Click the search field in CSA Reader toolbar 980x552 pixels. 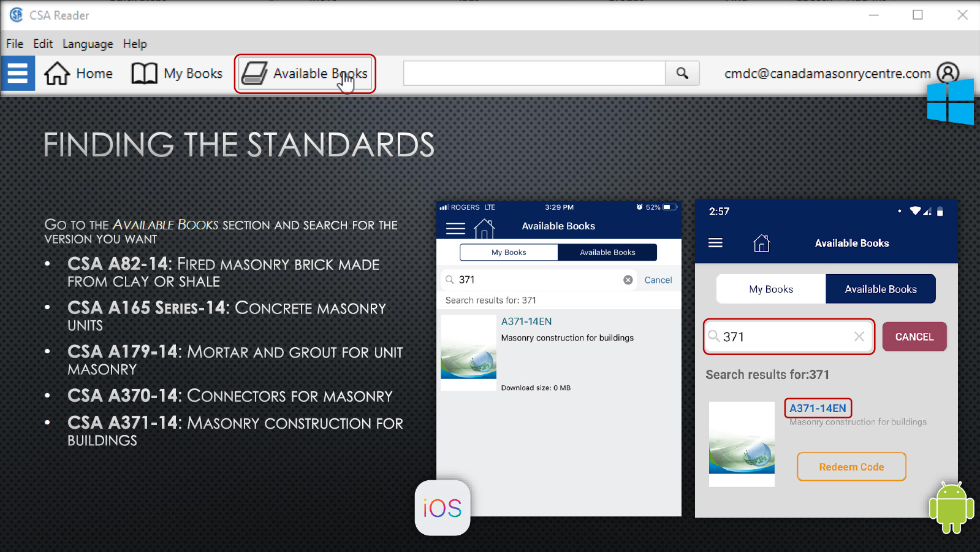(534, 74)
